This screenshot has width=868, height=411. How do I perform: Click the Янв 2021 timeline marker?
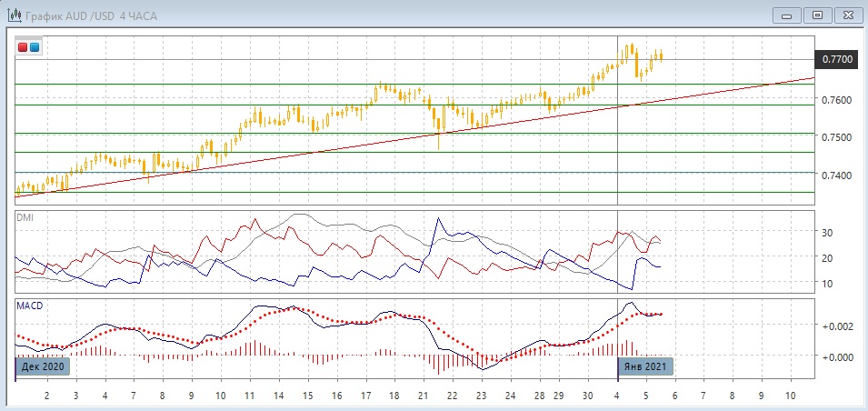pos(645,367)
